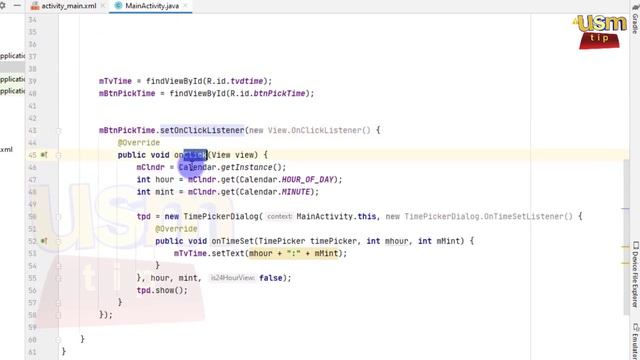Click on getInstance in line 46

pyautogui.click(x=247, y=167)
